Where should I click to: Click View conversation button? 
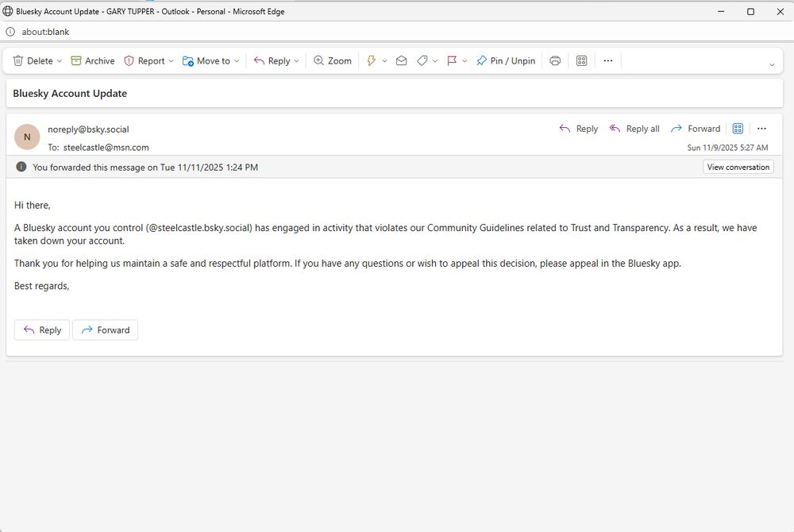[738, 167]
